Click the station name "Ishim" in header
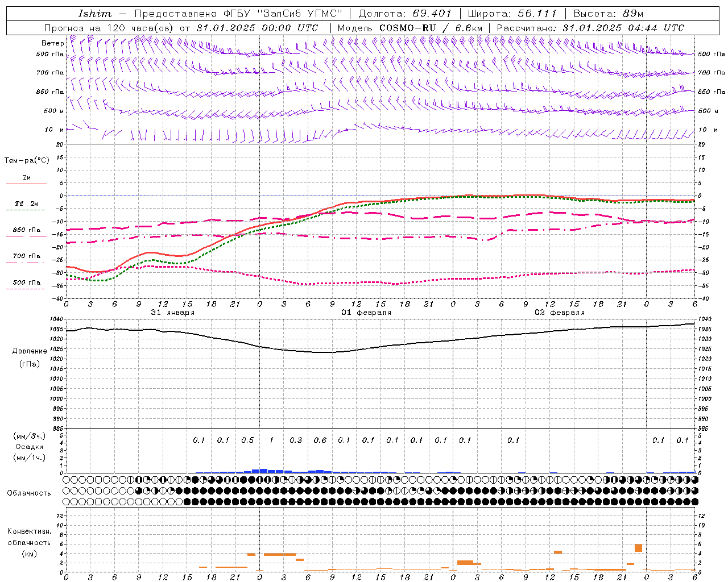The height and width of the screenshot is (582, 728). (x=94, y=14)
